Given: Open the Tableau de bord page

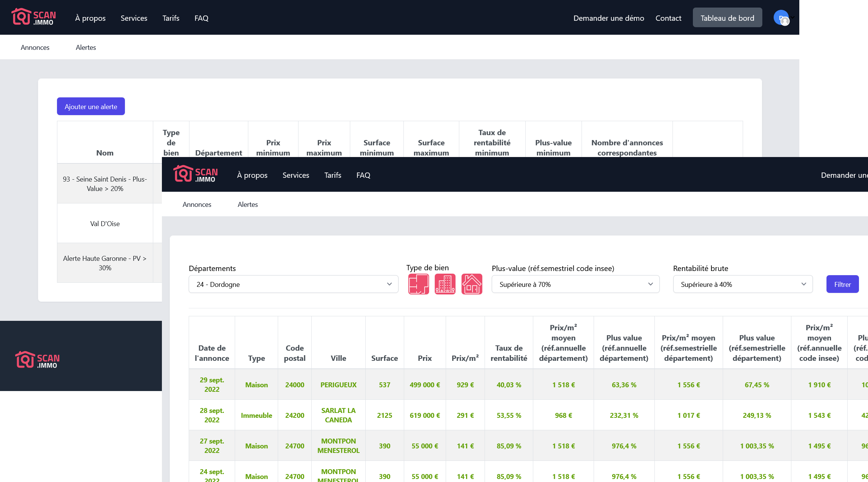Looking at the screenshot, I should pyautogui.click(x=727, y=17).
